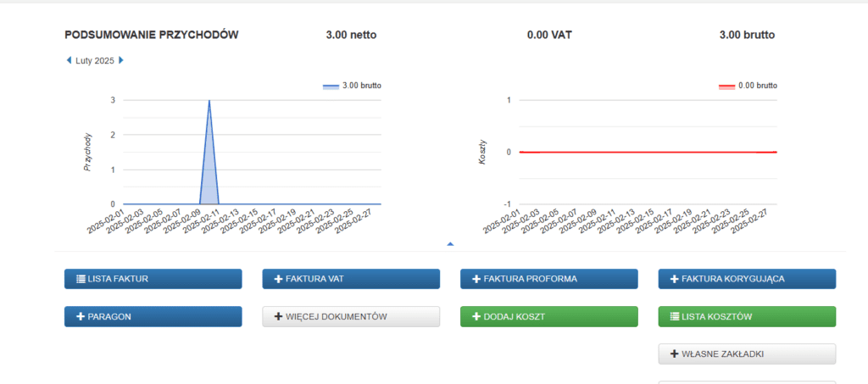This screenshot has width=868, height=384.
Task: Hit the plus icon on Dodaj Koszt
Action: 476,316
